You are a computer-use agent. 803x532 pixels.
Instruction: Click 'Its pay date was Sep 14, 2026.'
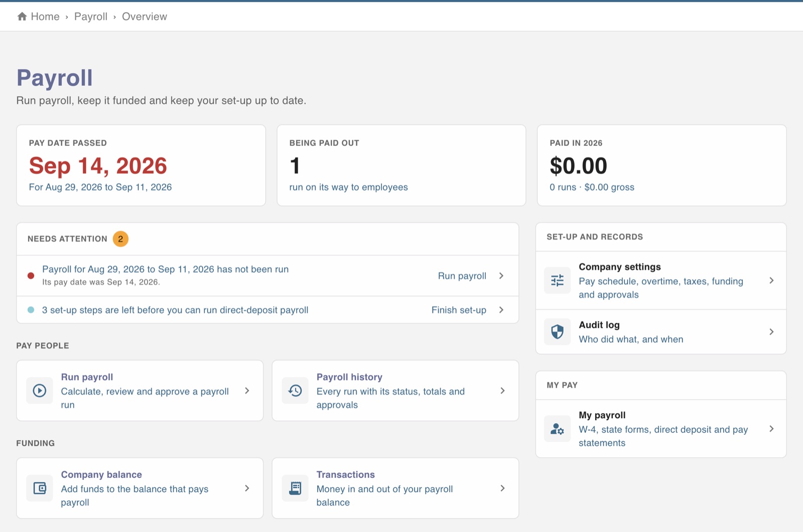pyautogui.click(x=101, y=282)
